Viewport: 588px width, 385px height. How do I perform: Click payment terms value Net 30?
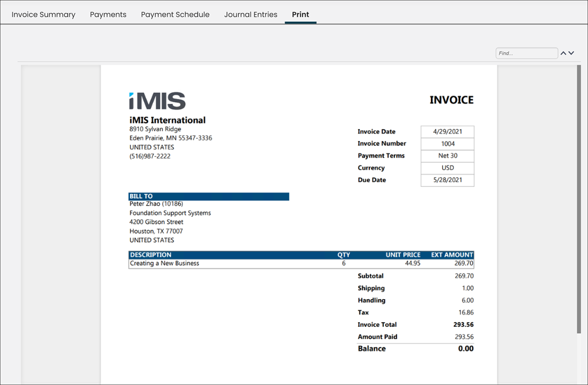[x=447, y=156]
